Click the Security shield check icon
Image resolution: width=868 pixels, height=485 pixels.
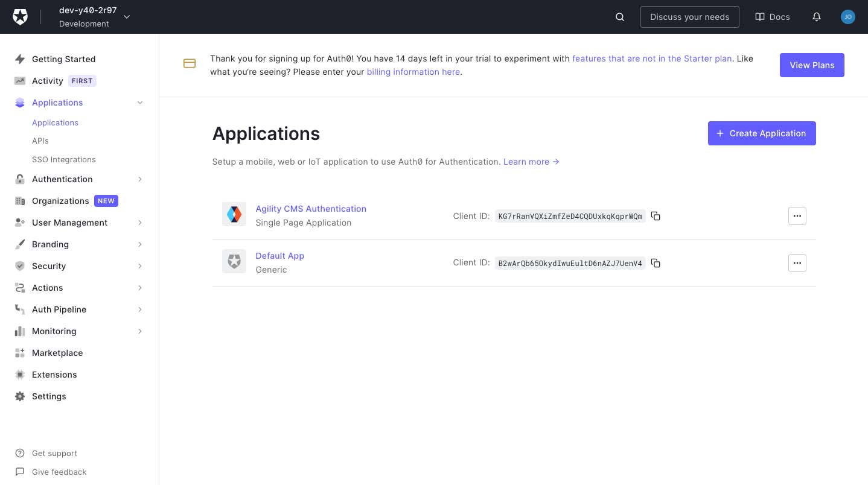pos(20,266)
